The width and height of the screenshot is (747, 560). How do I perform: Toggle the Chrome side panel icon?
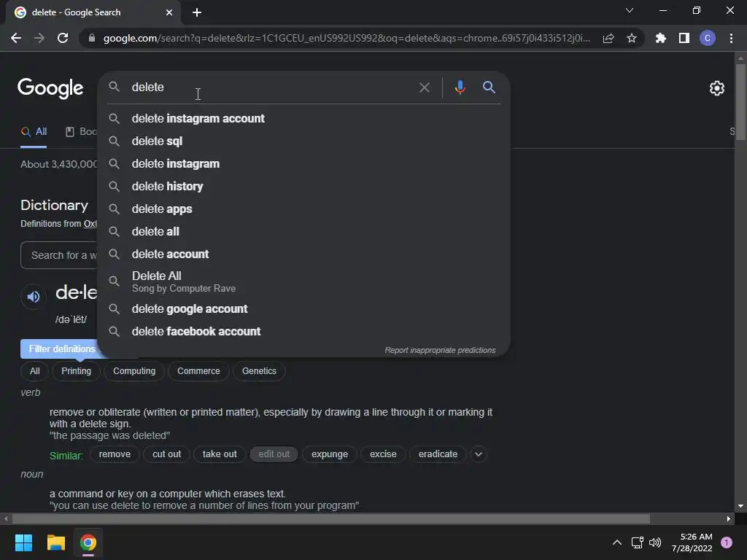pos(684,38)
